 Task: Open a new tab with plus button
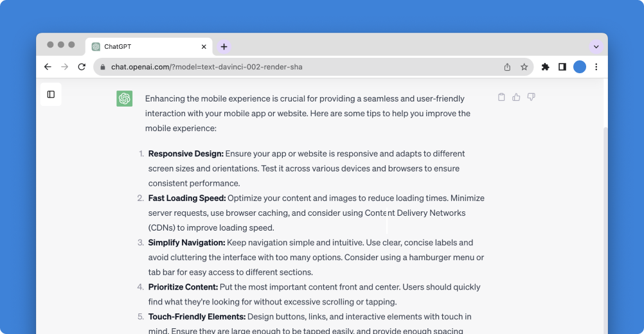(224, 47)
